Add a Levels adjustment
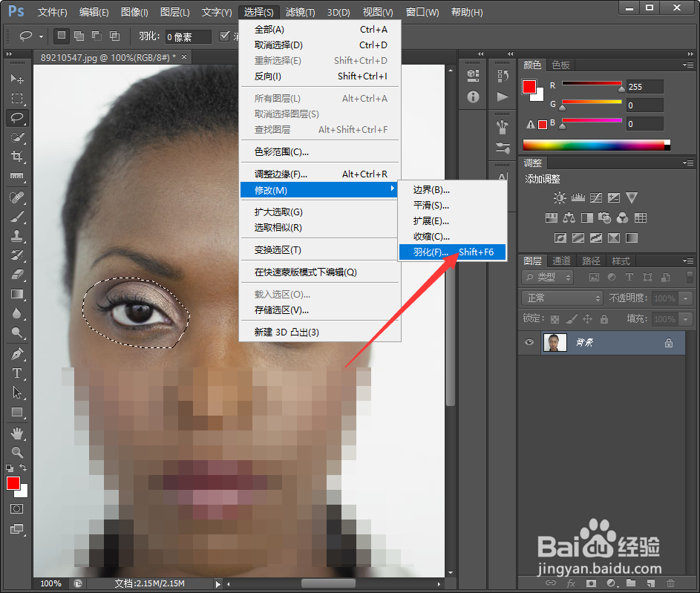 click(578, 197)
